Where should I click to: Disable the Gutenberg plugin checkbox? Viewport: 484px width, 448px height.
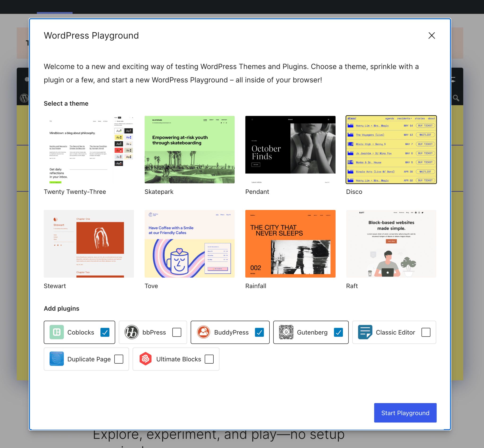point(338,332)
